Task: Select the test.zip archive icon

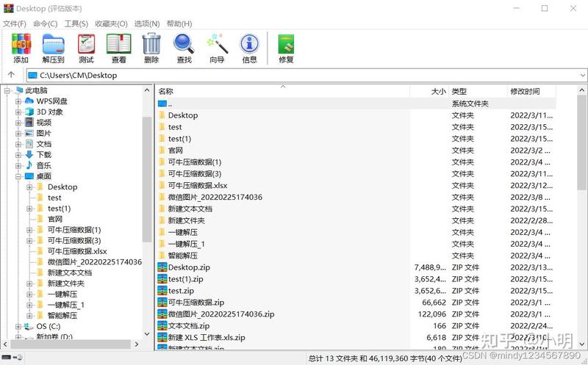Action: coord(162,290)
